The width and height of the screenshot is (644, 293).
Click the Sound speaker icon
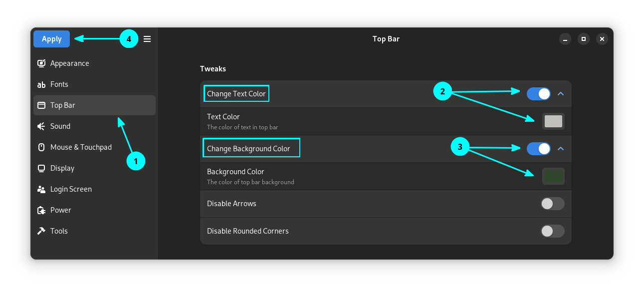tap(41, 126)
